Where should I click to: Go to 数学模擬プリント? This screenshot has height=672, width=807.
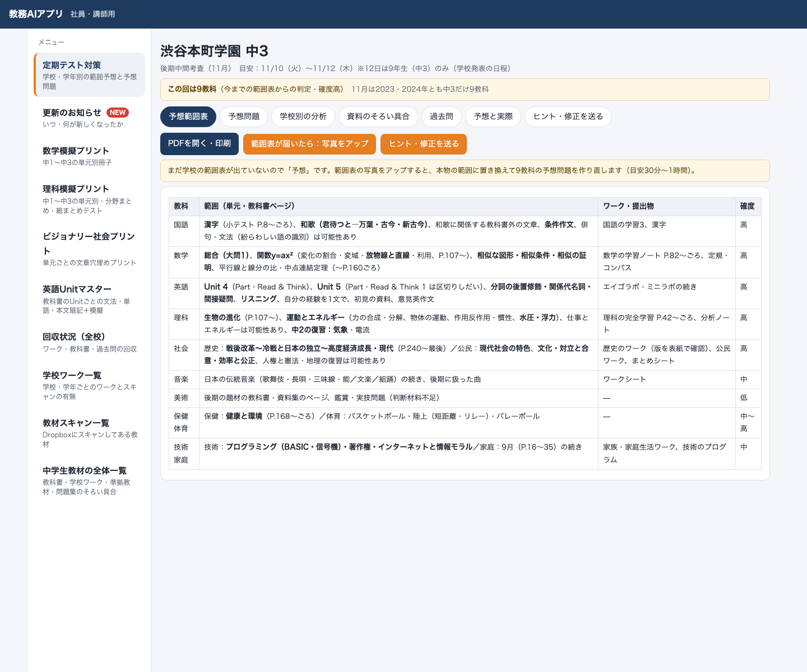tap(90, 156)
